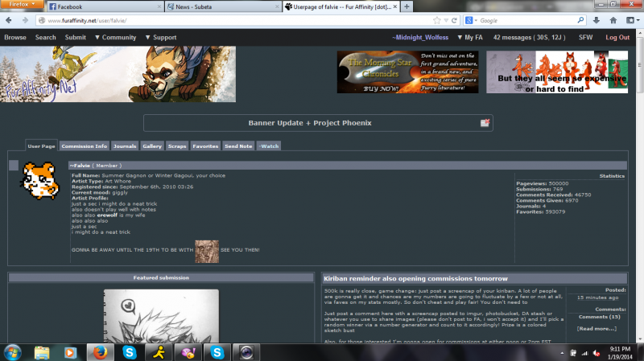This screenshot has width=644, height=361.
Task: Click the Read more link in journal
Action: 597,328
